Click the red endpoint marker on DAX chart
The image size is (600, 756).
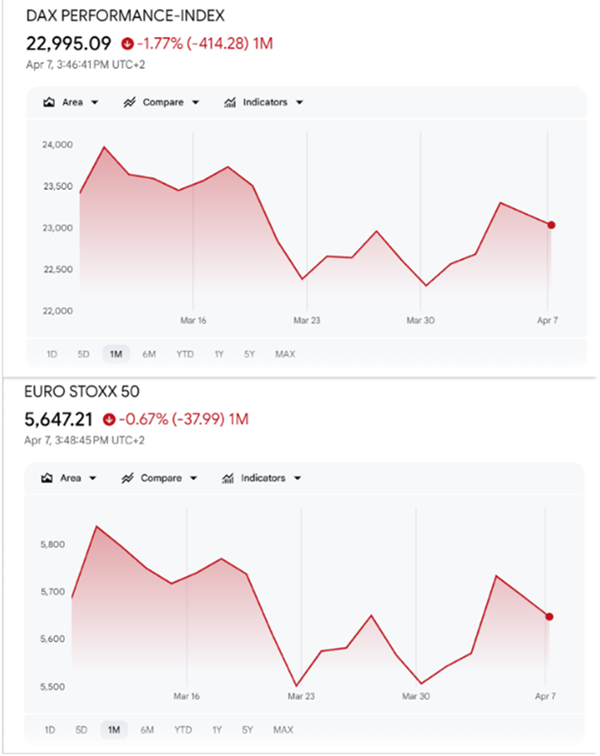(551, 225)
